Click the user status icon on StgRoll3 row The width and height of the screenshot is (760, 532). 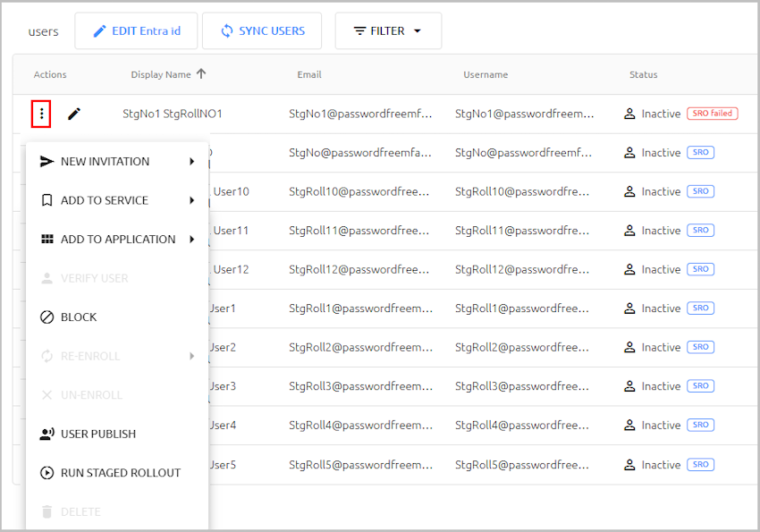click(x=629, y=386)
